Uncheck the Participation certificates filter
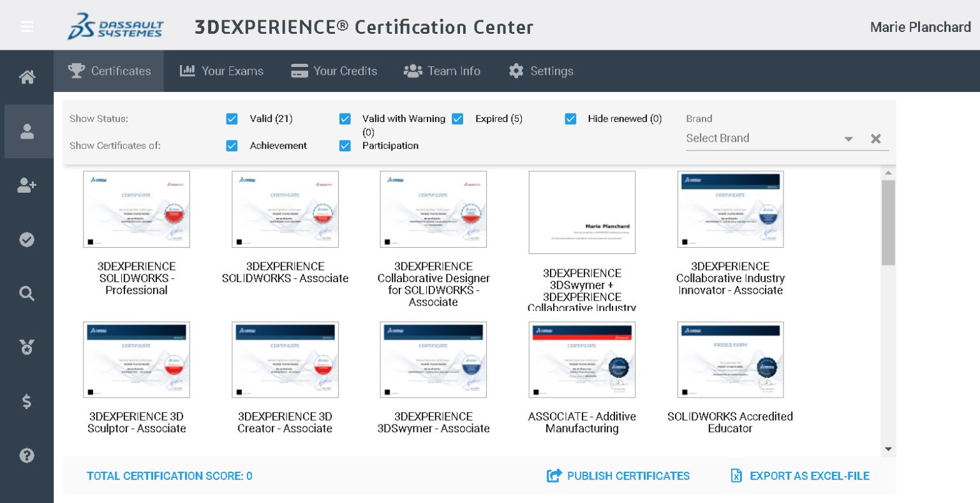 tap(345, 146)
